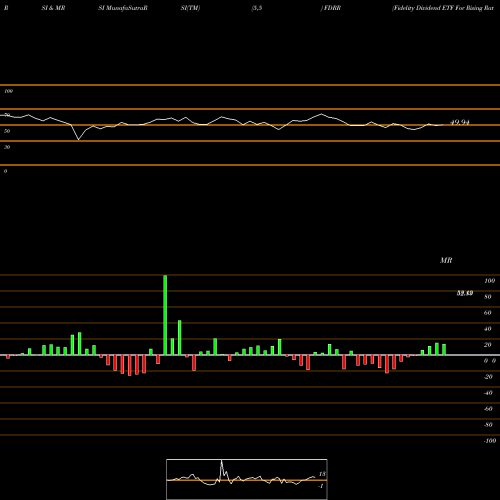Click the 49.94 RSI value readout
Image resolution: width=500 pixels, height=500 pixels.
coord(460,122)
